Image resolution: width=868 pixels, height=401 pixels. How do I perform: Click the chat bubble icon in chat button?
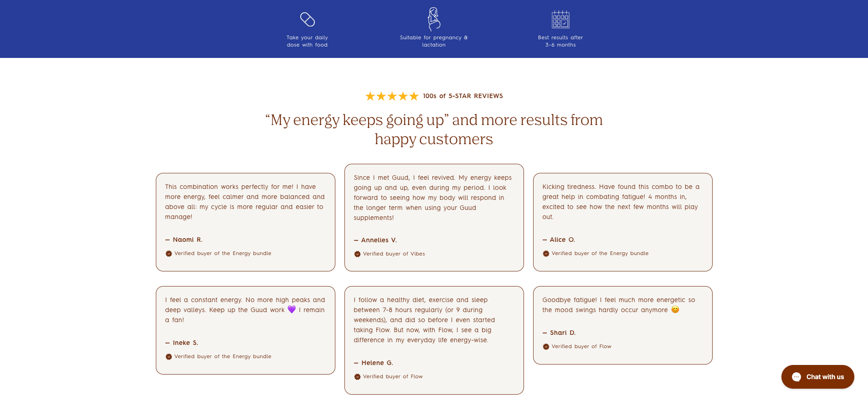coord(796,377)
